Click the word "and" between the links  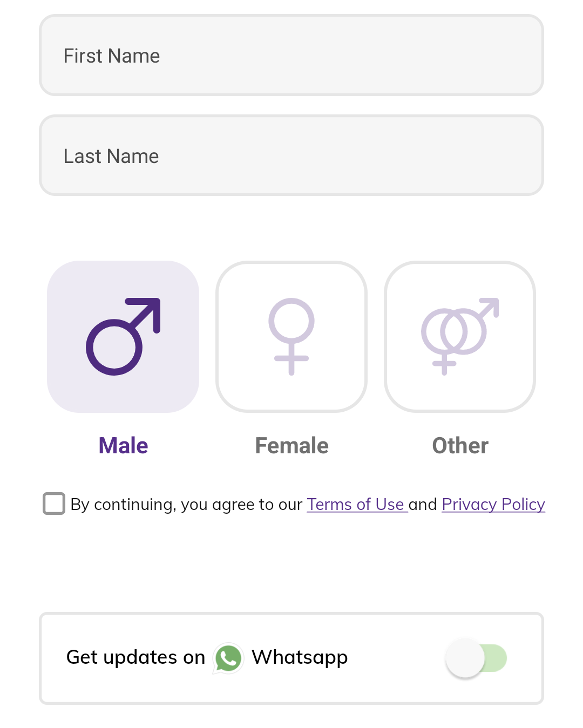click(423, 504)
